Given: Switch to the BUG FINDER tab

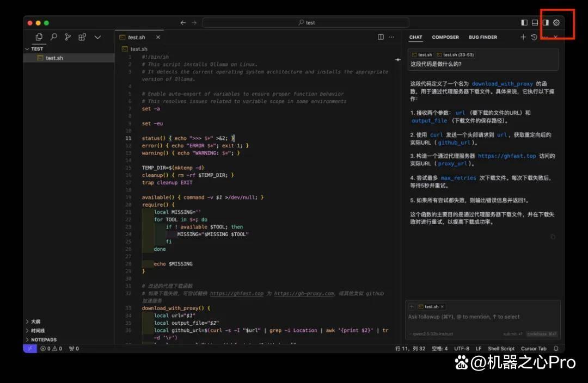Looking at the screenshot, I should pyautogui.click(x=482, y=37).
